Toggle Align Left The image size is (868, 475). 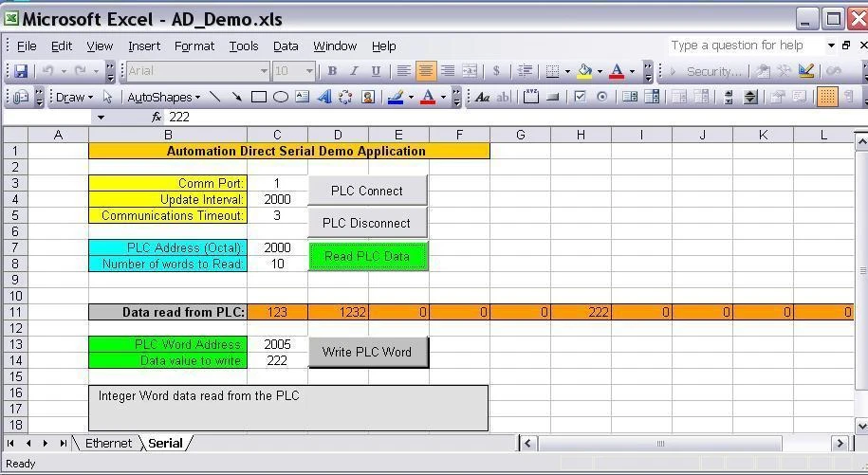(x=403, y=71)
